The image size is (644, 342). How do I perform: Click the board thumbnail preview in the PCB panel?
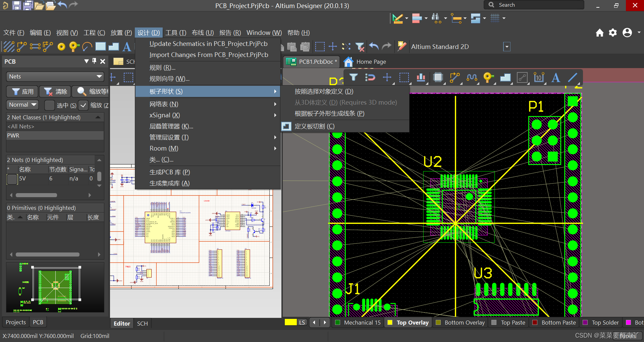point(55,288)
